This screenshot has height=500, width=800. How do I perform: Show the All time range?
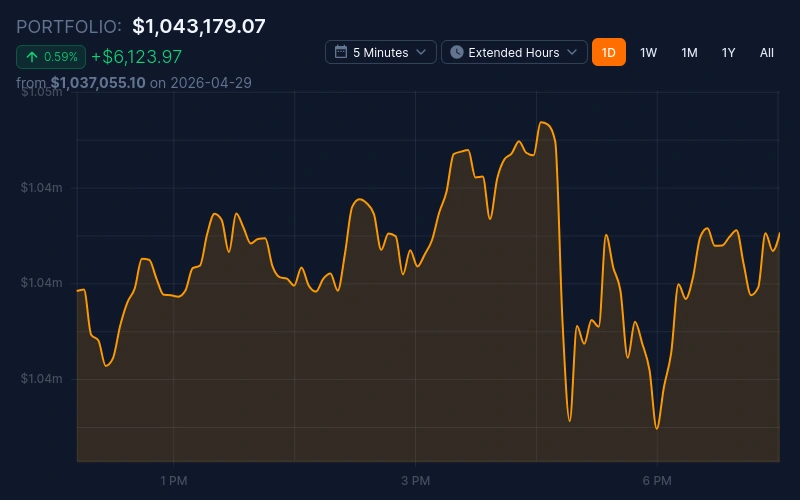pos(766,52)
